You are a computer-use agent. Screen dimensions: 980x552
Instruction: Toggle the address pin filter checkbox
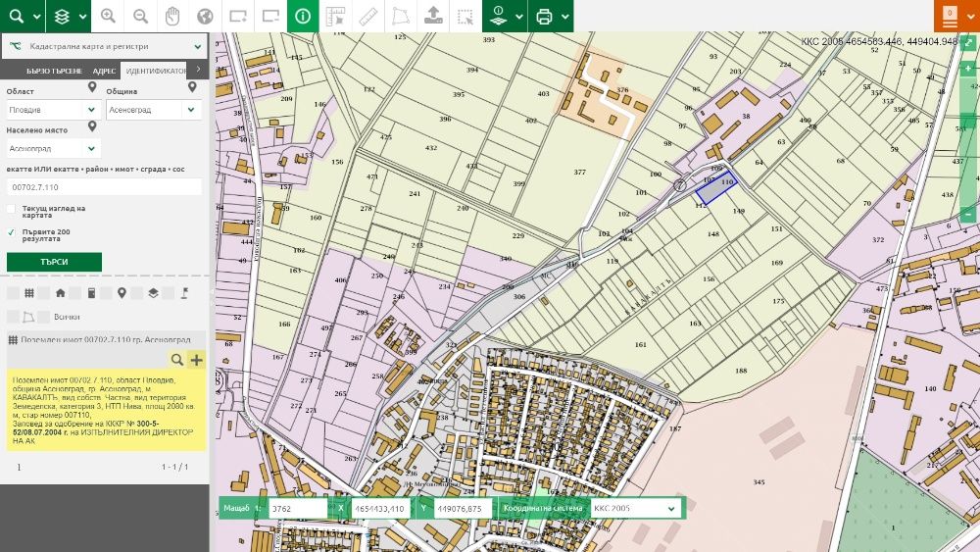106,293
